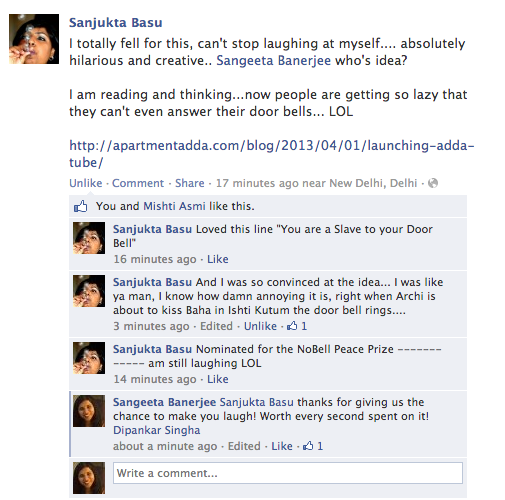Click Comment link under the post
505x500 pixels.
pyautogui.click(x=138, y=183)
